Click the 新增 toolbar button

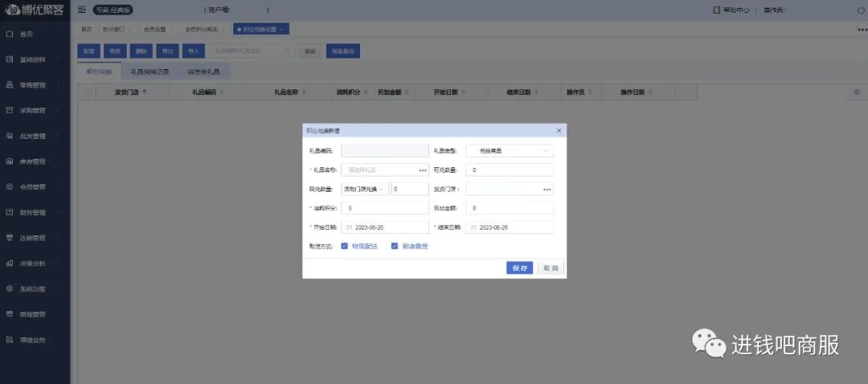[x=88, y=51]
